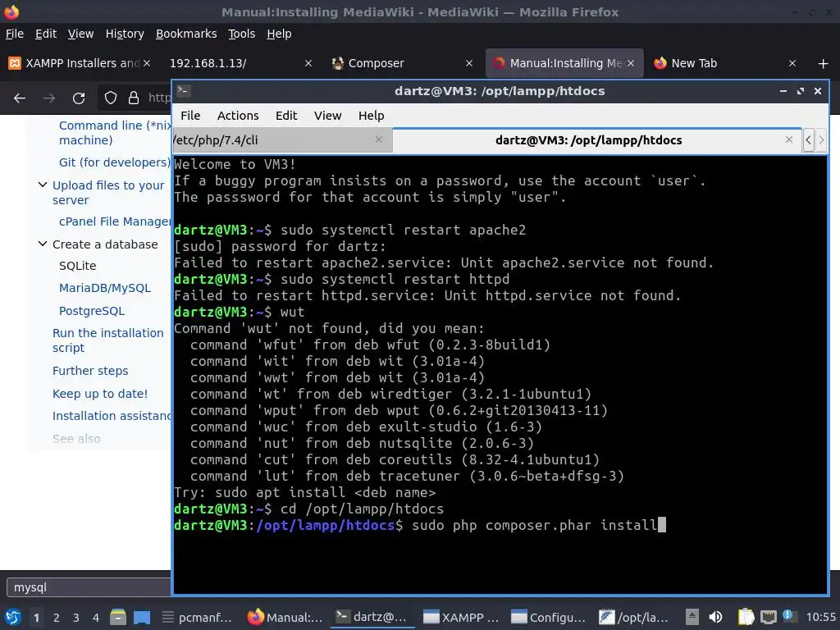Open PostgreSQL link
This screenshot has width=840, height=630.
tap(92, 311)
